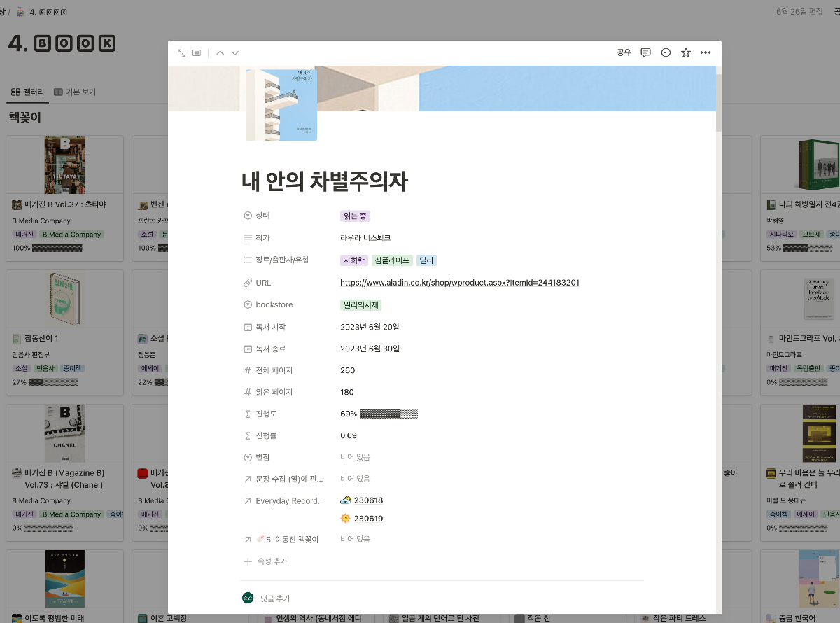Click the 진행률 formula property label
Image resolution: width=840 pixels, height=623 pixels.
[x=266, y=435]
